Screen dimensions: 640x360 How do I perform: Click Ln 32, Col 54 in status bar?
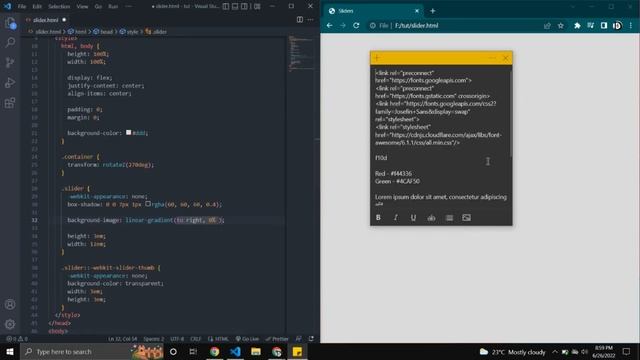tap(123, 339)
